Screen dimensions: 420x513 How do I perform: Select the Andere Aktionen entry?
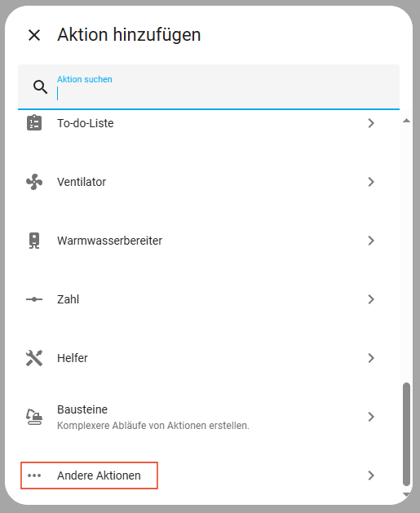pos(209,475)
